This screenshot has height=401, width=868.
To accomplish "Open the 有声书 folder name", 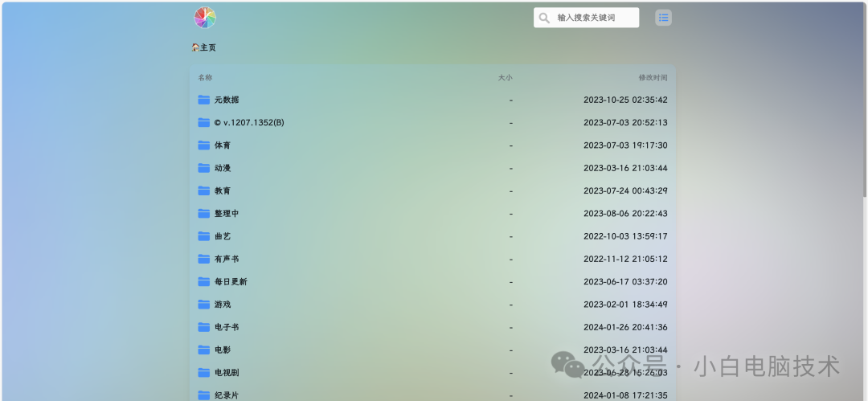I will click(x=227, y=259).
